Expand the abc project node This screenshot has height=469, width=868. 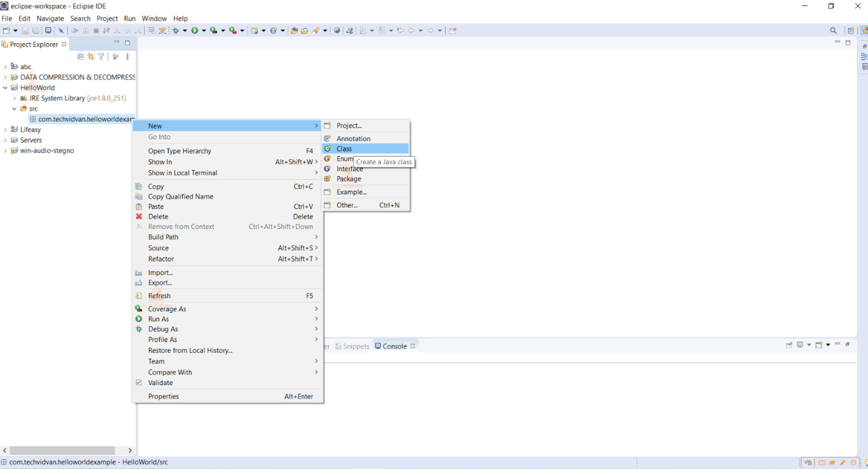5,67
